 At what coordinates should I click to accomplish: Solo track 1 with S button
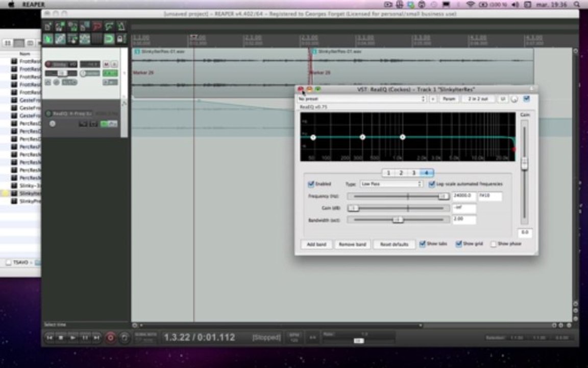pos(114,64)
